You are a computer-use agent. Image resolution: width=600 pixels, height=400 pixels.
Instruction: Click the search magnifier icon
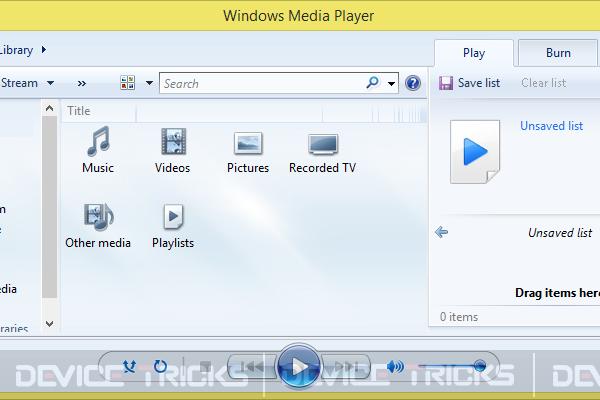[x=372, y=83]
